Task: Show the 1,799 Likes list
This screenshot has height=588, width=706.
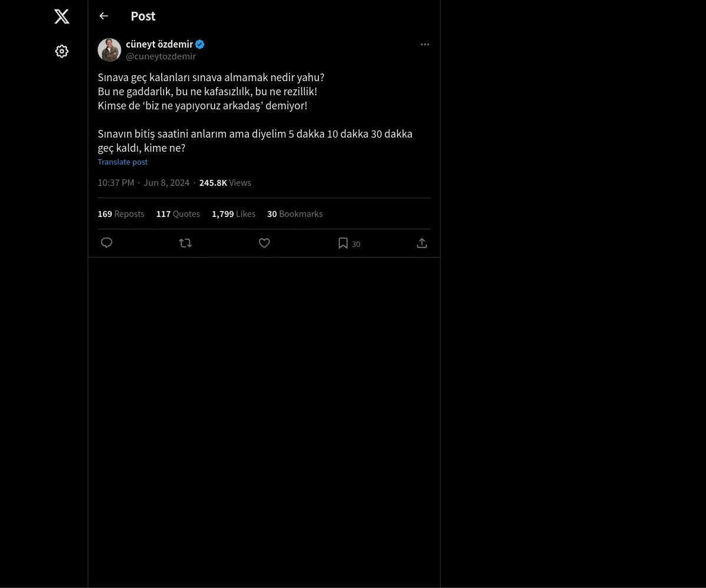Action: (233, 214)
